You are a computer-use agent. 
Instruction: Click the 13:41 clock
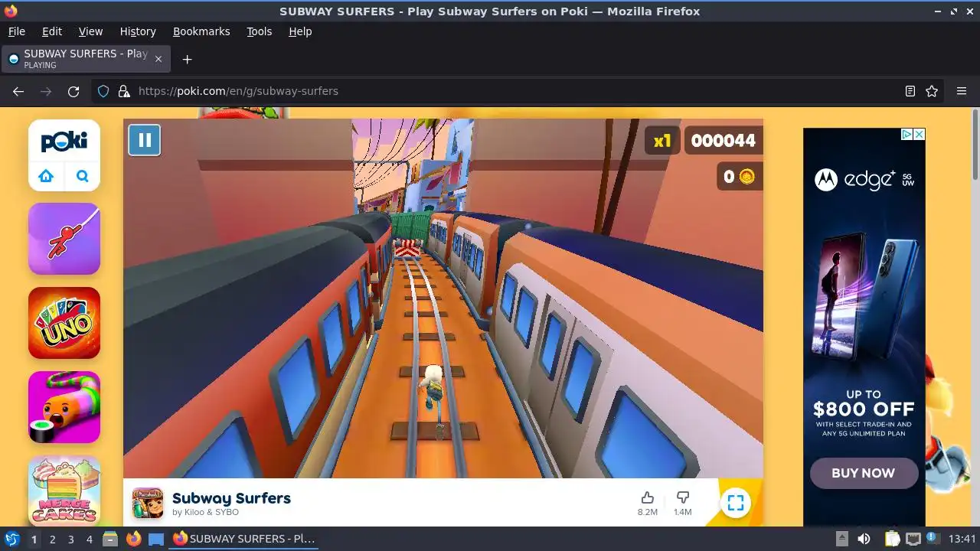[962, 539]
